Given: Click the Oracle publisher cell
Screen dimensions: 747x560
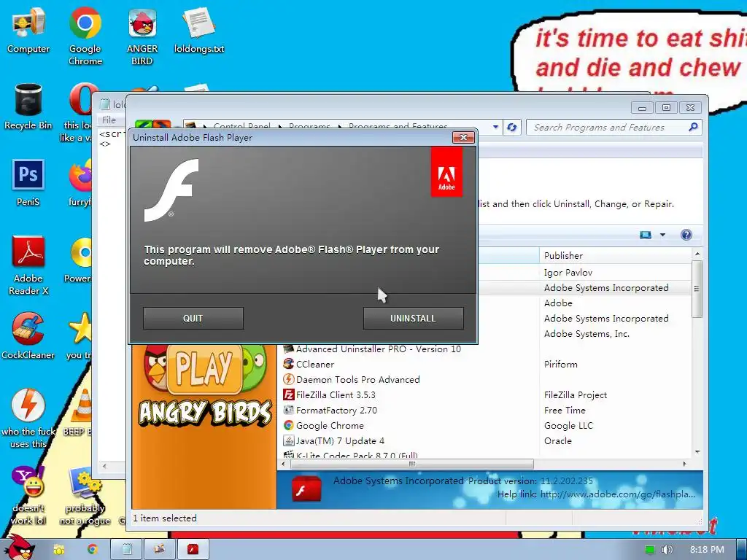Looking at the screenshot, I should tap(558, 440).
